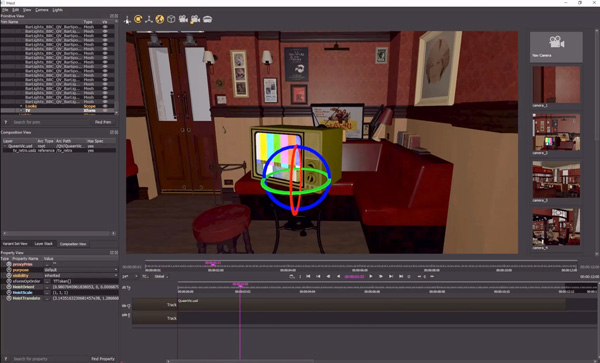Click the help question mark beside prim search
600x363 pixels.
[6, 122]
